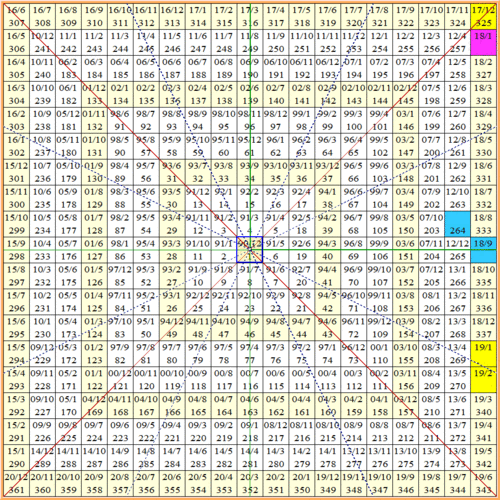This screenshot has height=500, width=500.
Task: Click cell 06/2 numbered 183
Action: (x=68, y=68)
